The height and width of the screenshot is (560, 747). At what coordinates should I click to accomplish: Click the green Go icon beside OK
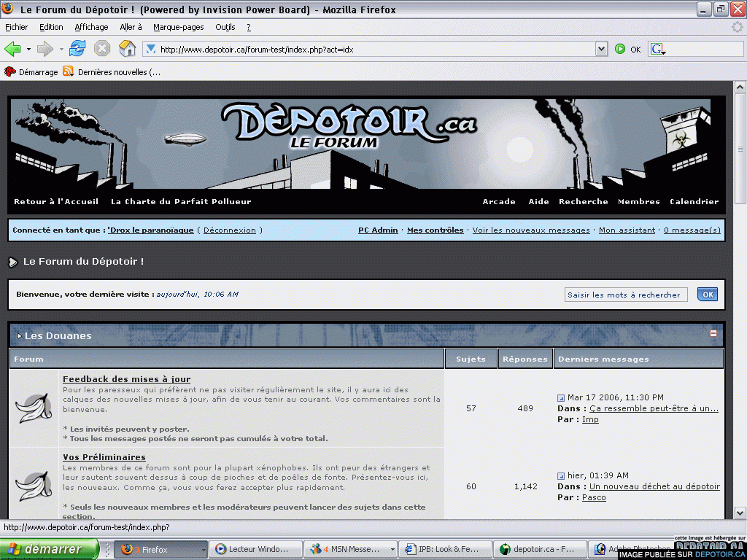[620, 49]
